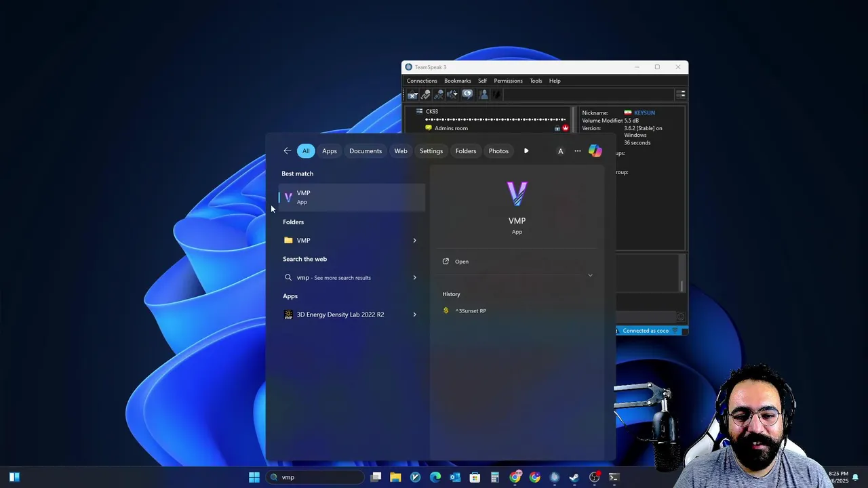This screenshot has height=488, width=868.
Task: Switch to the Settings search filter
Action: click(x=431, y=151)
